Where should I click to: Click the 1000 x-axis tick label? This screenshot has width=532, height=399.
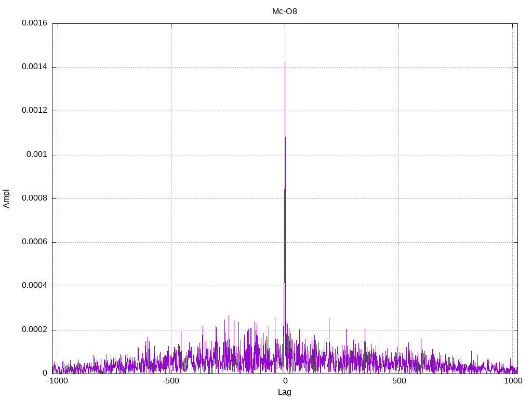[x=513, y=381]
